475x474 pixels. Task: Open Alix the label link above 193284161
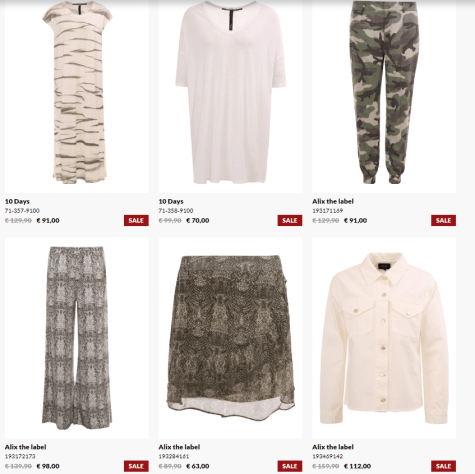[179, 447]
